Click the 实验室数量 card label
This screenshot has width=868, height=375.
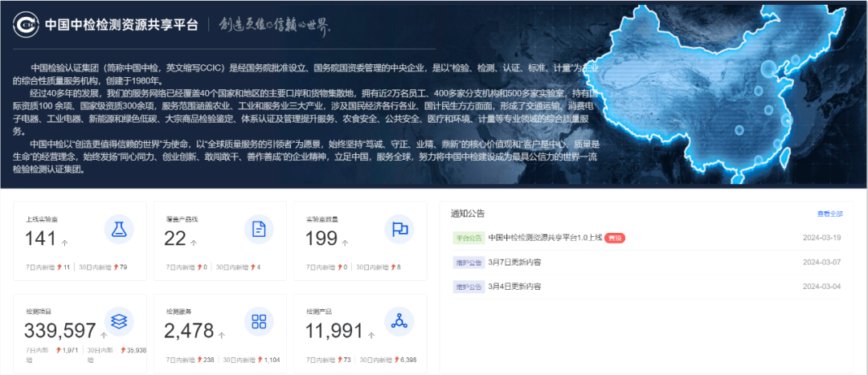pyautogui.click(x=321, y=219)
